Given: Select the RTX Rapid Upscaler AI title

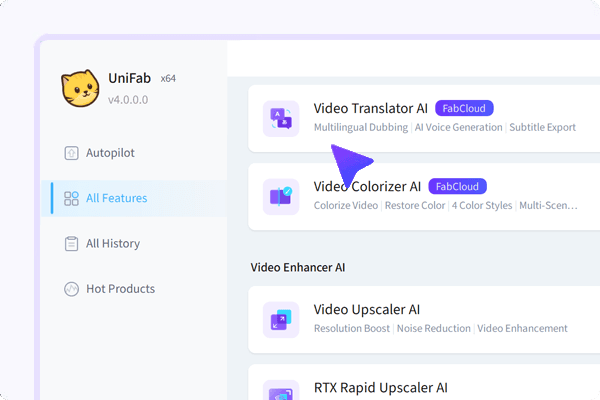Looking at the screenshot, I should point(381,387).
